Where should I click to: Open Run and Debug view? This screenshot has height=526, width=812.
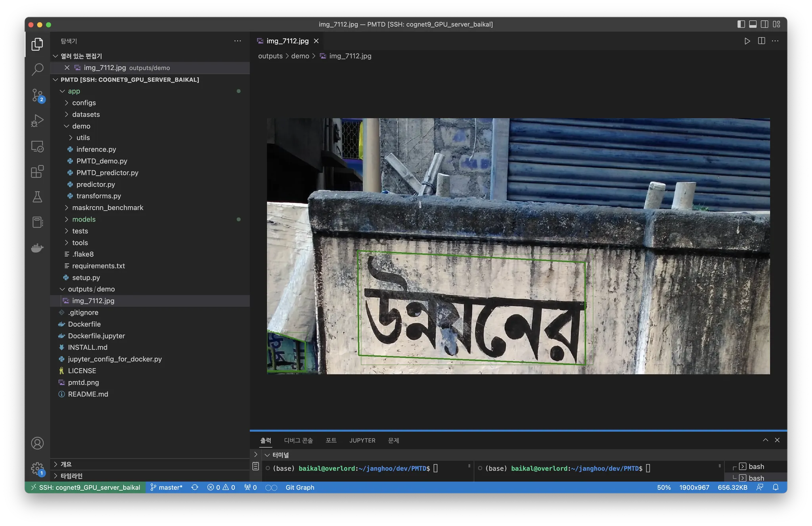point(37,121)
